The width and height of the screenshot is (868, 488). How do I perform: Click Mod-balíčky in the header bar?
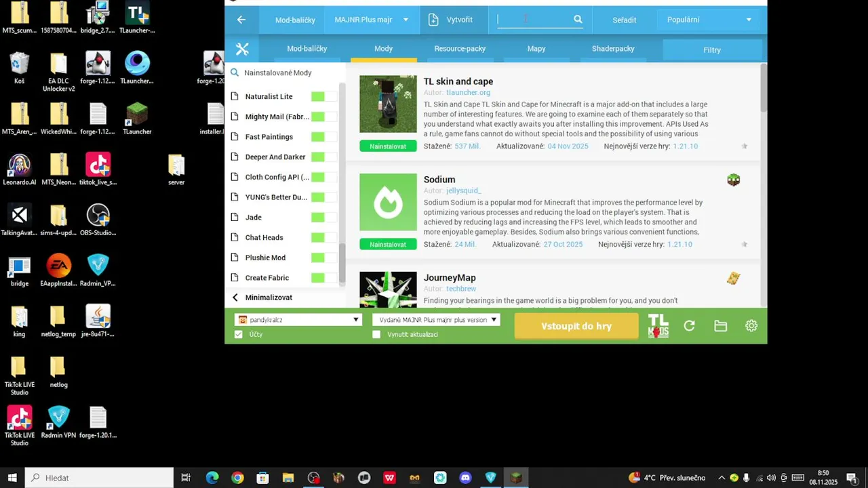tap(295, 20)
